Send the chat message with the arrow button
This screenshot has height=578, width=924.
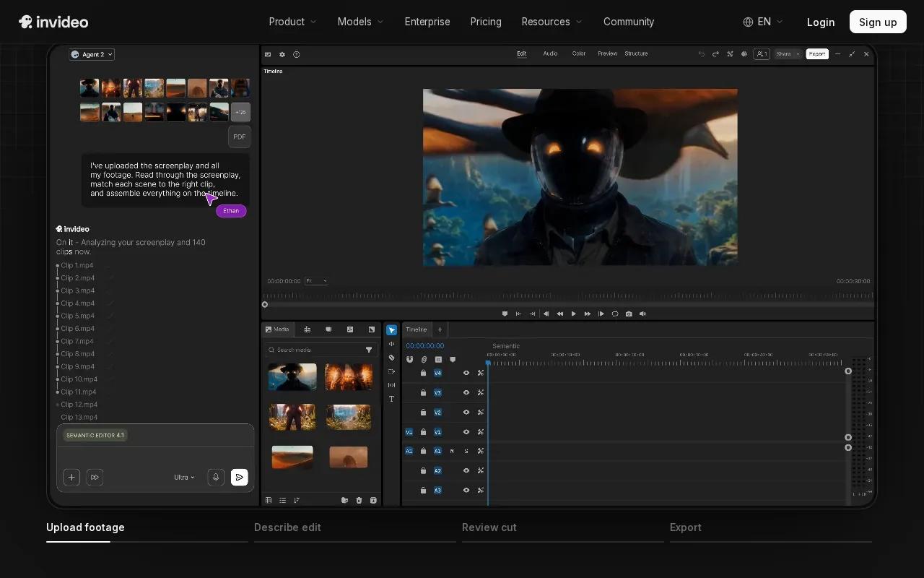click(x=239, y=477)
